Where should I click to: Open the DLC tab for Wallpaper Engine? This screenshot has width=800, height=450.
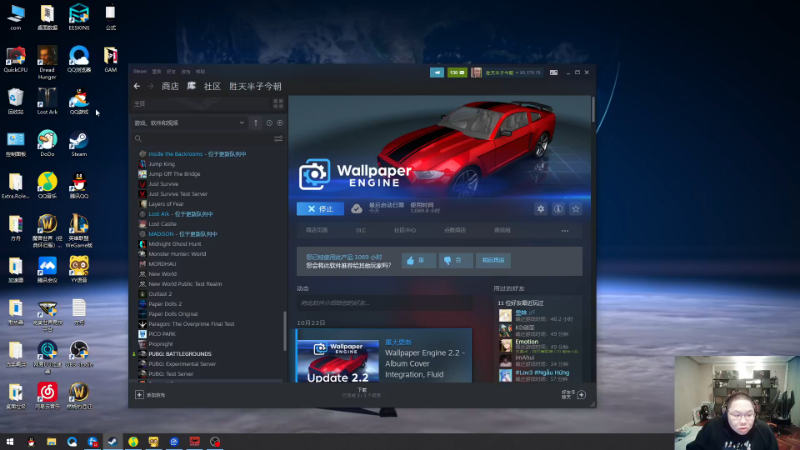[361, 230]
